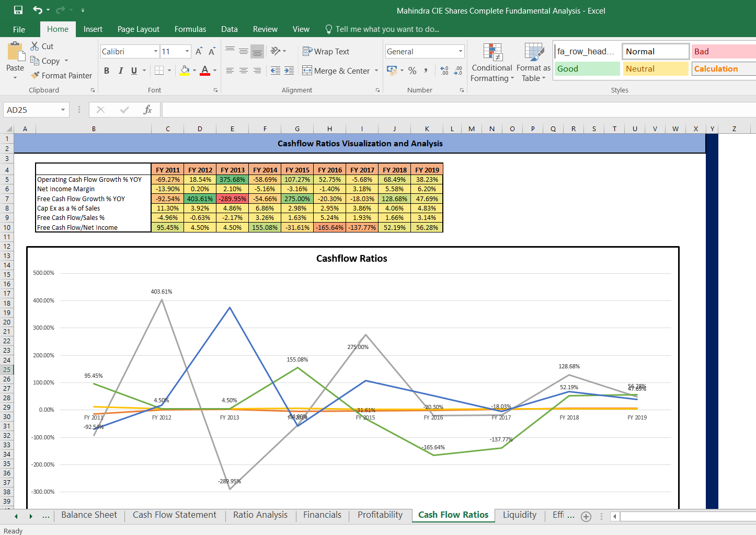Go to Balance Sheet sheet tab

[89, 515]
